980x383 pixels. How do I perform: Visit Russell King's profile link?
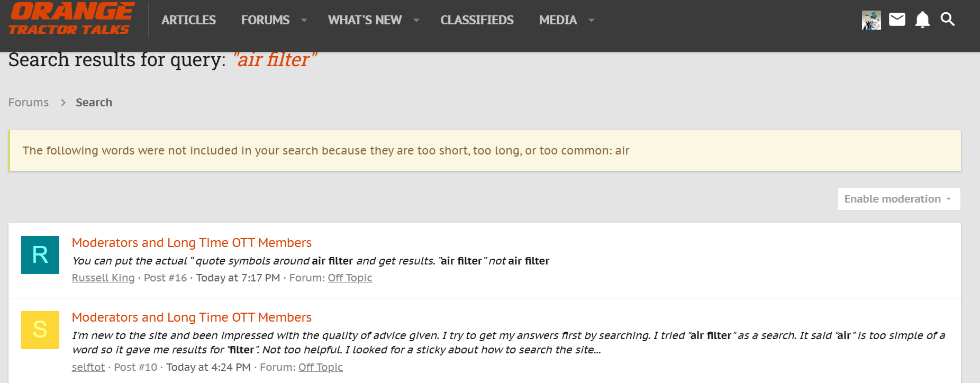click(103, 278)
